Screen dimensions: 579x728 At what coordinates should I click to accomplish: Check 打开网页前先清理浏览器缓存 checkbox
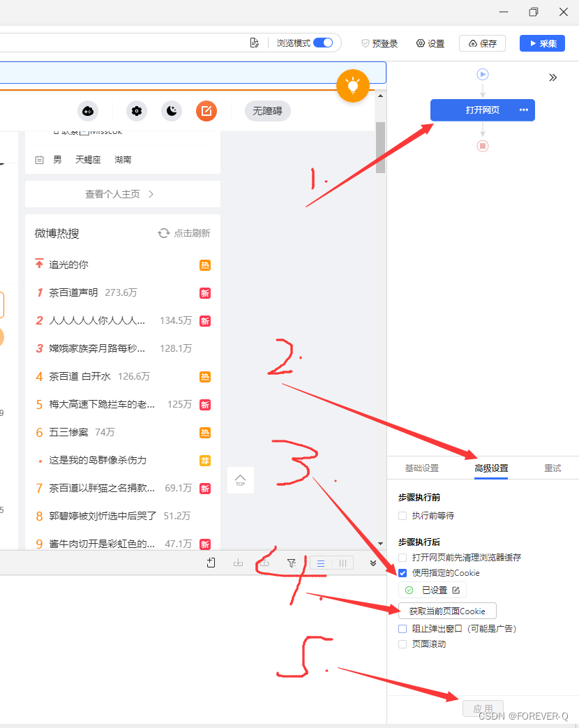click(x=403, y=557)
